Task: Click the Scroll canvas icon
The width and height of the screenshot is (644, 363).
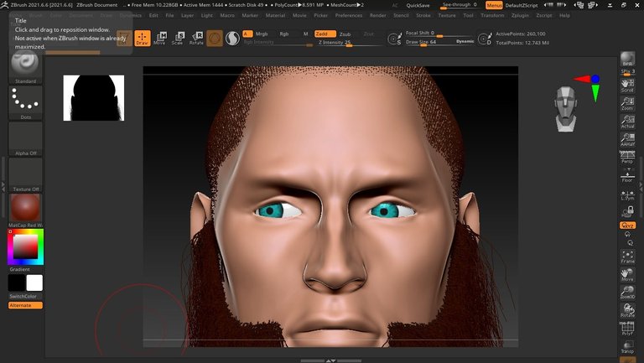Action: [x=627, y=85]
